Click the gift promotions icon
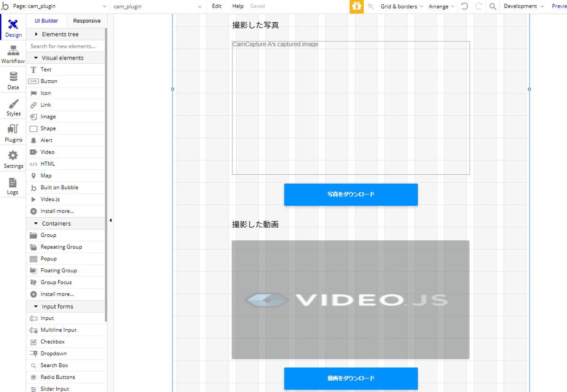This screenshot has height=392, width=567. 356,6
